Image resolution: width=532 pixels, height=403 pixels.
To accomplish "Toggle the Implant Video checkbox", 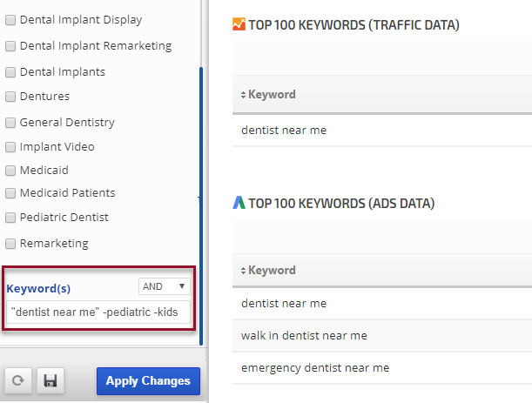I will click(x=10, y=147).
